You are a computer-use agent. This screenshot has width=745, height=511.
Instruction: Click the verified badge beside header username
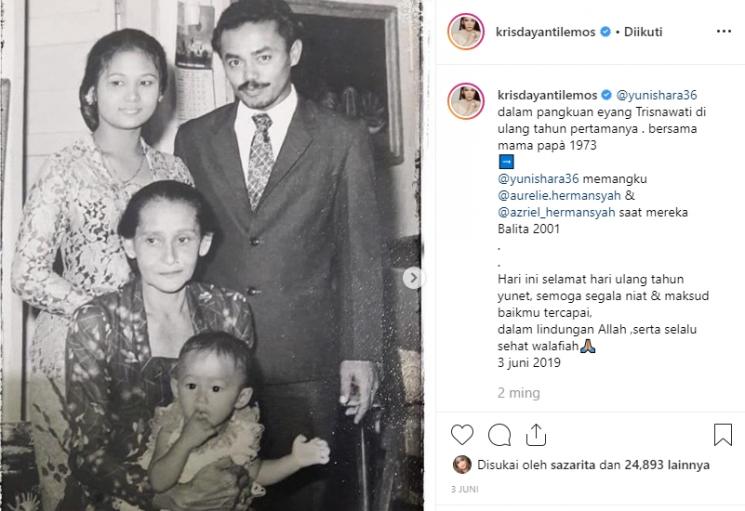click(x=605, y=32)
